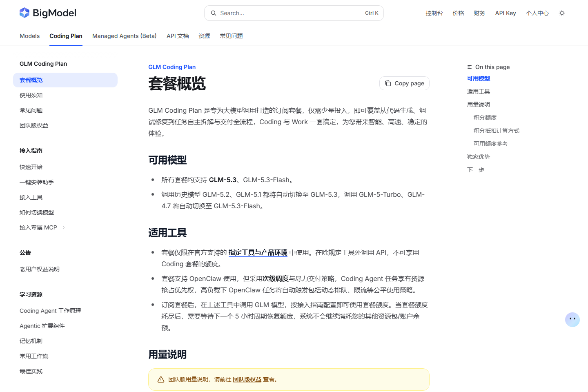Viewport: 588px width, 392px height.
Task: Focus the Search input field
Action: [294, 13]
